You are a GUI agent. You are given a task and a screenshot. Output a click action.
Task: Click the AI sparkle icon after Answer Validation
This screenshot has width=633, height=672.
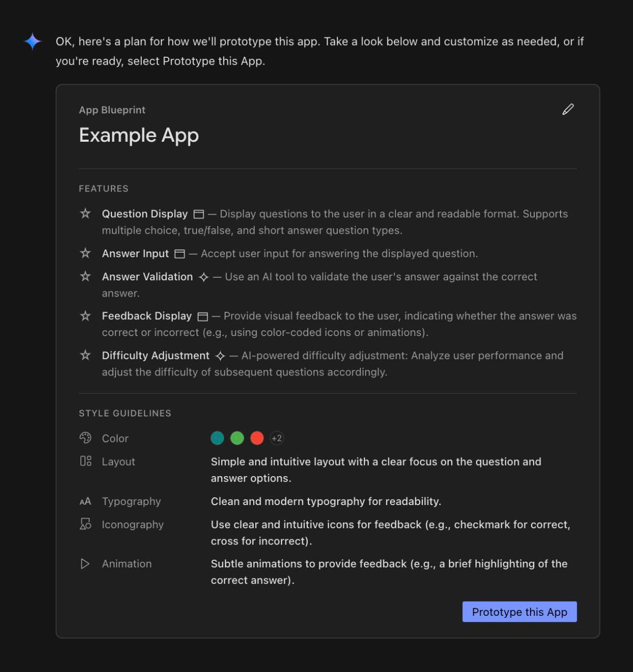click(x=204, y=277)
